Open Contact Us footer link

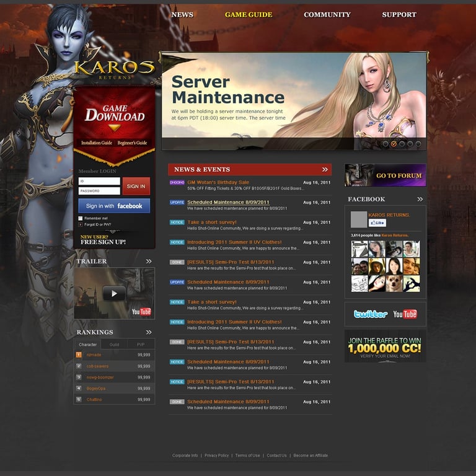pyautogui.click(x=276, y=456)
